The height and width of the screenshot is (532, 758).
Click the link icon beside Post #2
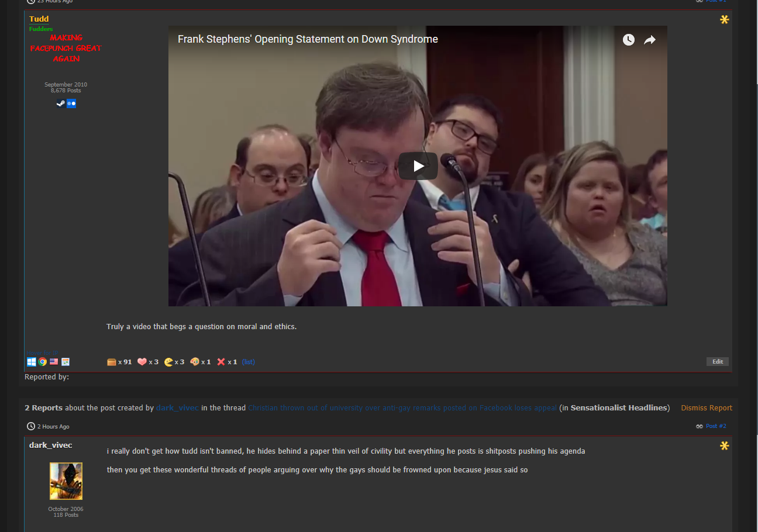click(700, 426)
